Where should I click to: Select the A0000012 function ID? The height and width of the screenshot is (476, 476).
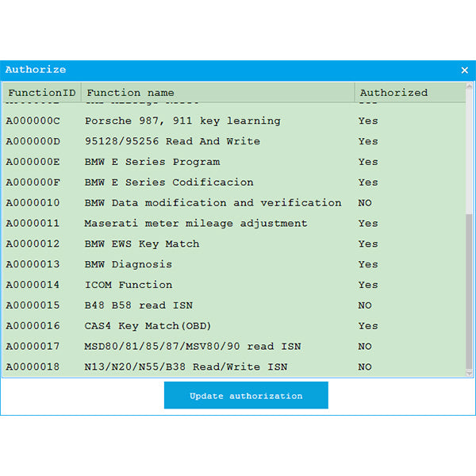point(33,244)
